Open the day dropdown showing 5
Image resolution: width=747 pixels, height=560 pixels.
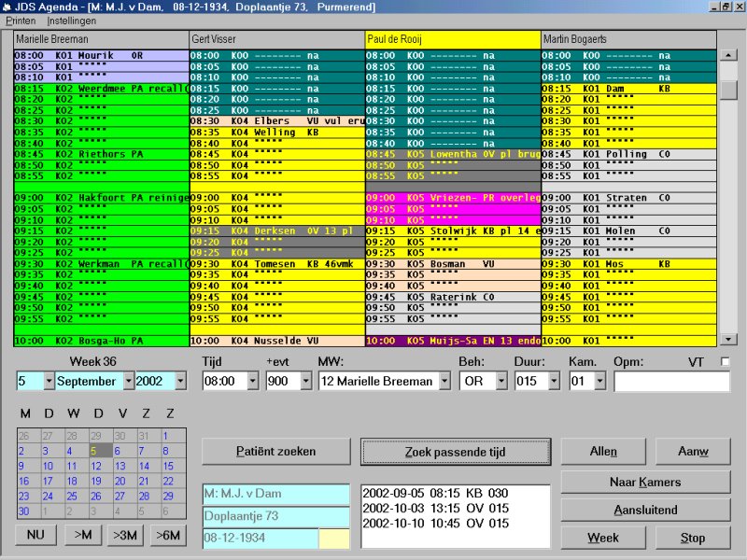point(49,381)
